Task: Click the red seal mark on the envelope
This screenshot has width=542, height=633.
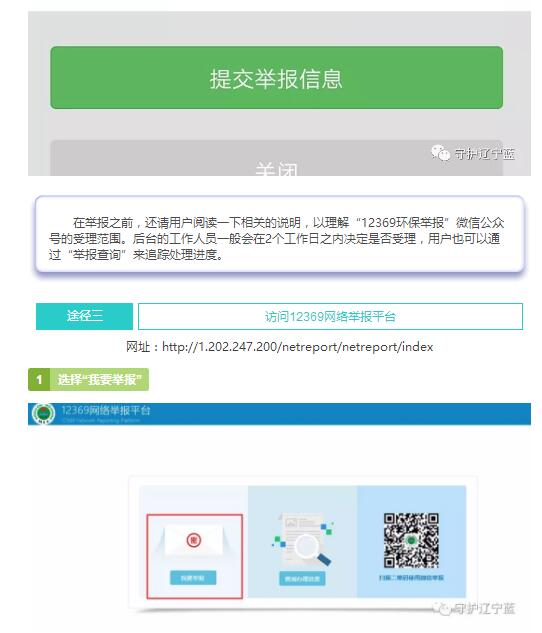Action: 194,540
